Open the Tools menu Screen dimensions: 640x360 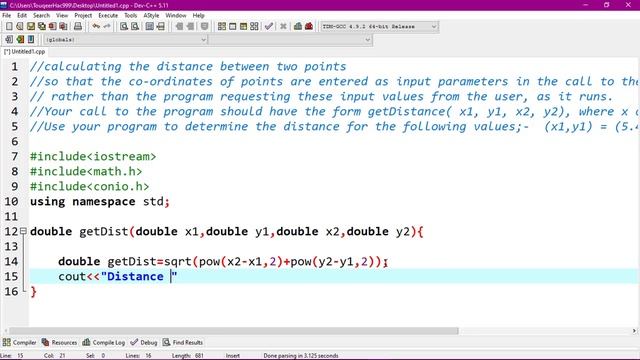click(131, 16)
